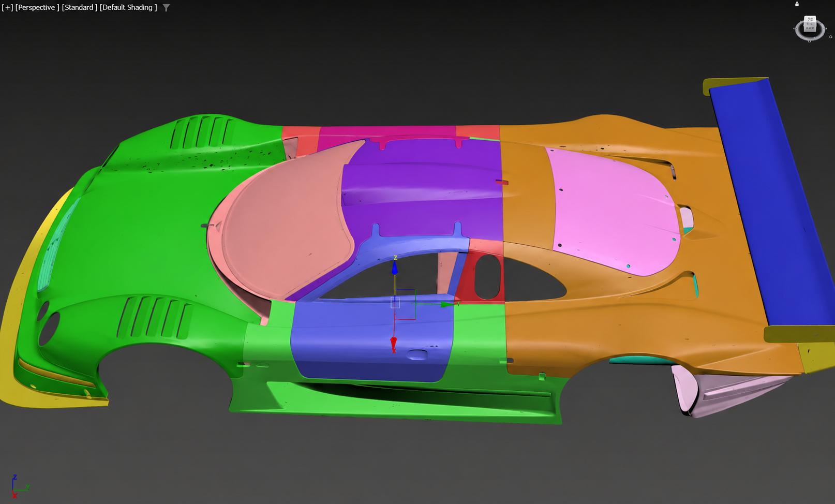
Task: Open the Perspective point-of-view viewport menu
Action: pyautogui.click(x=37, y=7)
